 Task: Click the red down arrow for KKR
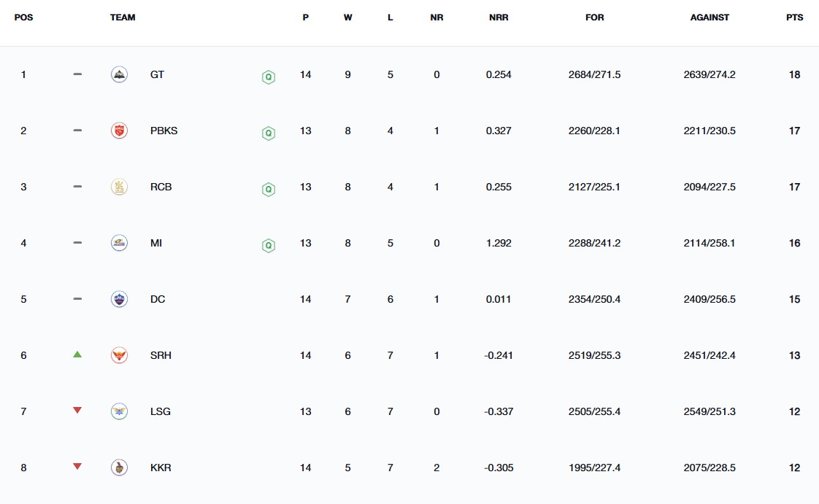pyautogui.click(x=77, y=466)
